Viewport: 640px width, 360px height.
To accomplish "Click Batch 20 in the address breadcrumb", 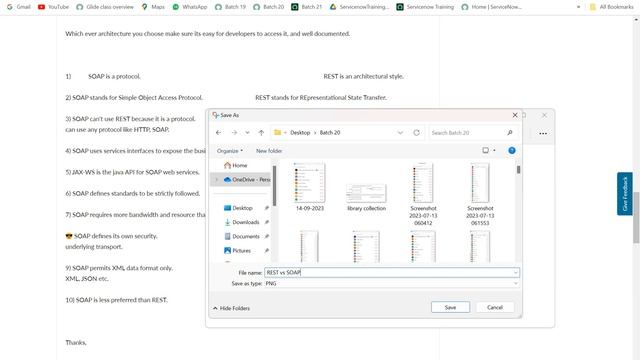I will click(330, 133).
